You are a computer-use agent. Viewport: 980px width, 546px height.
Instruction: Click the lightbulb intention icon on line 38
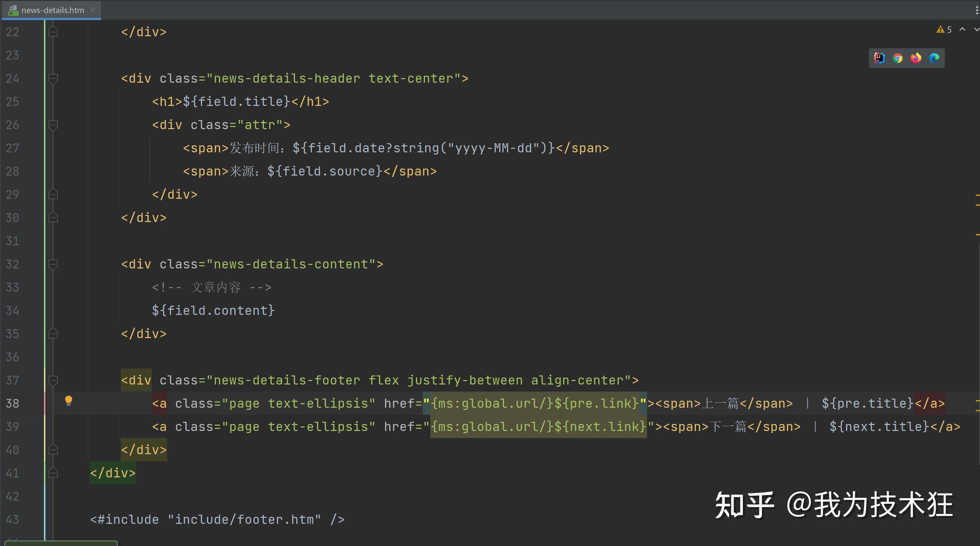69,400
